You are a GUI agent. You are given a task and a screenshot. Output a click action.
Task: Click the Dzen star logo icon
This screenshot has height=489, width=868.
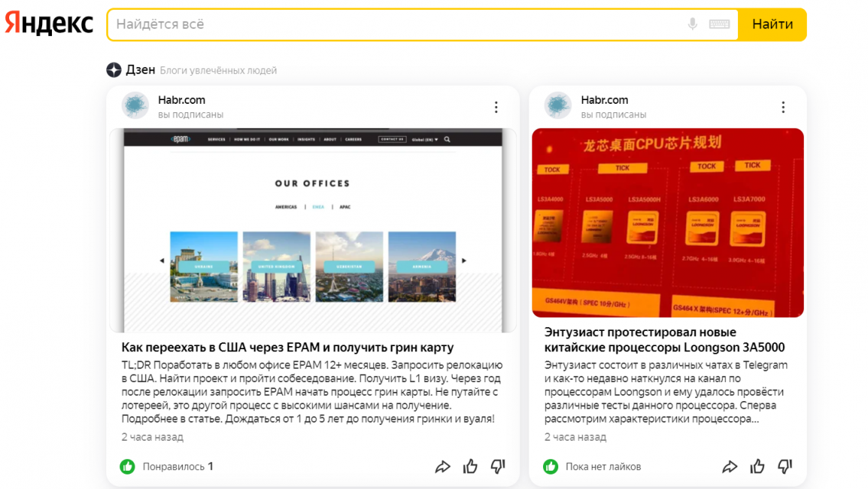coord(114,70)
